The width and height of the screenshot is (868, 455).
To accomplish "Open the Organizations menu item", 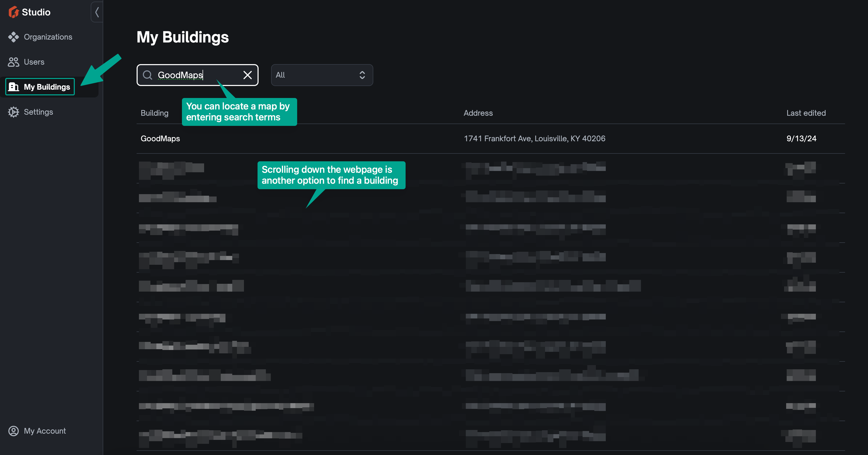I will (48, 37).
